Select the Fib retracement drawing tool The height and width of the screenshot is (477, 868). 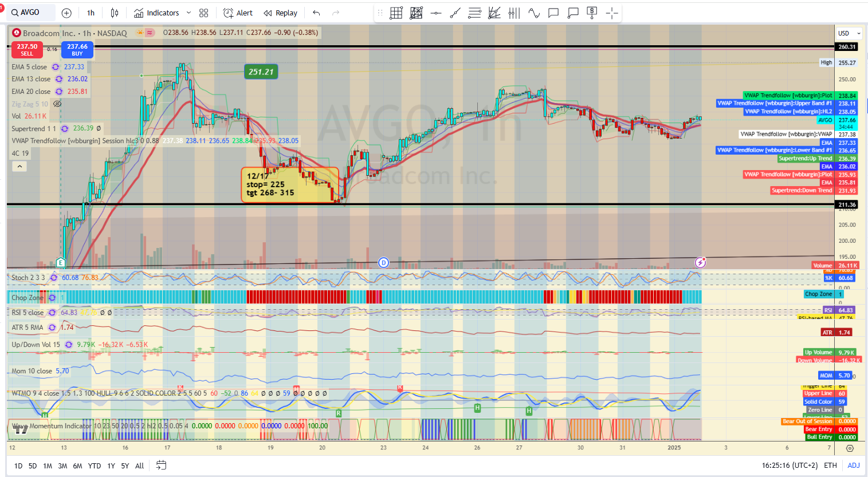(474, 13)
